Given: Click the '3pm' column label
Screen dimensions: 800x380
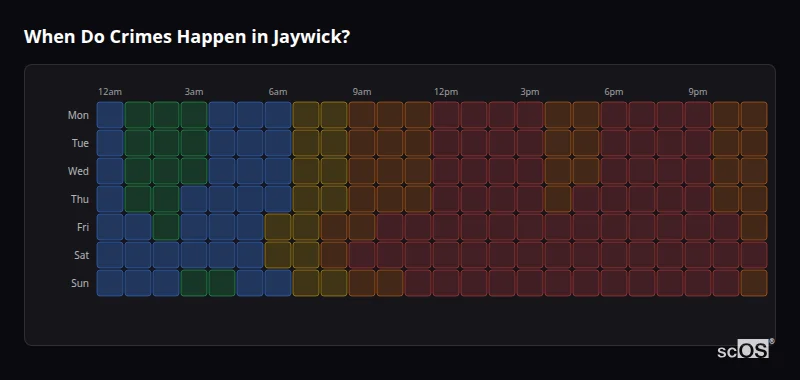Looking at the screenshot, I should pos(530,92).
